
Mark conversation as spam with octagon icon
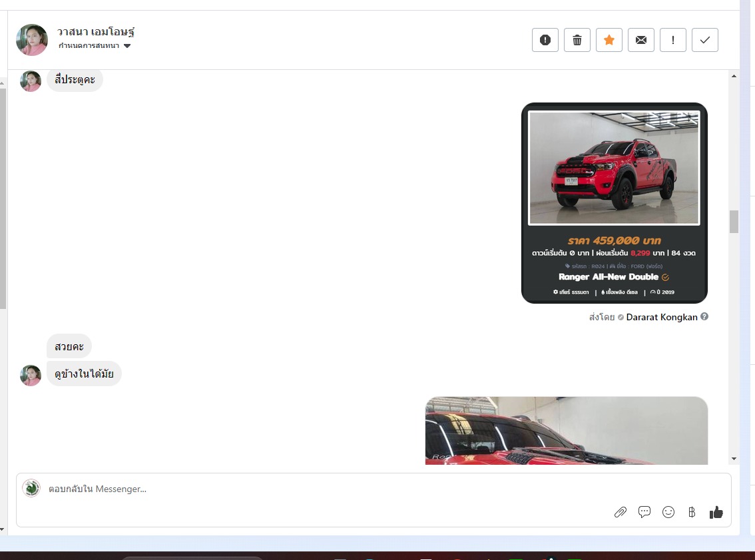point(545,40)
